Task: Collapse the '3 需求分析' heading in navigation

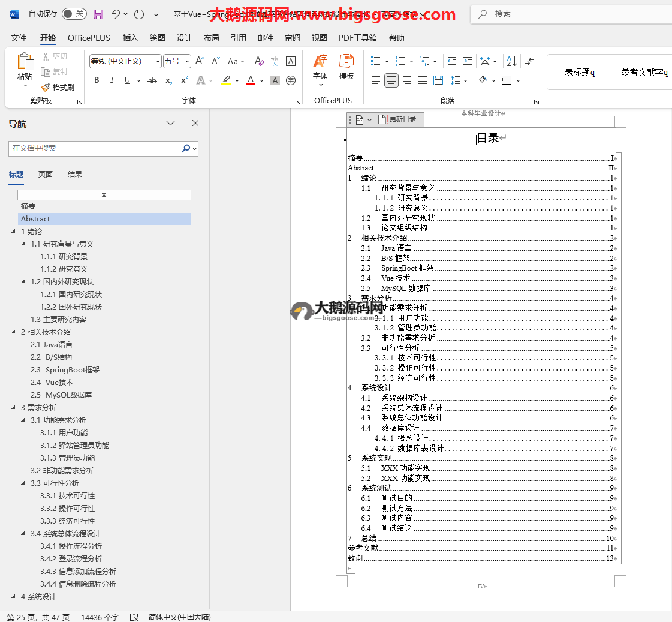Action: coord(14,408)
